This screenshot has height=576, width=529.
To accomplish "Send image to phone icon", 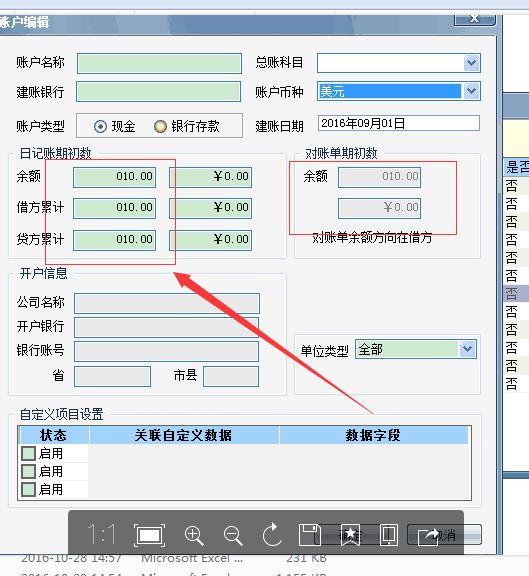I will pos(389,535).
